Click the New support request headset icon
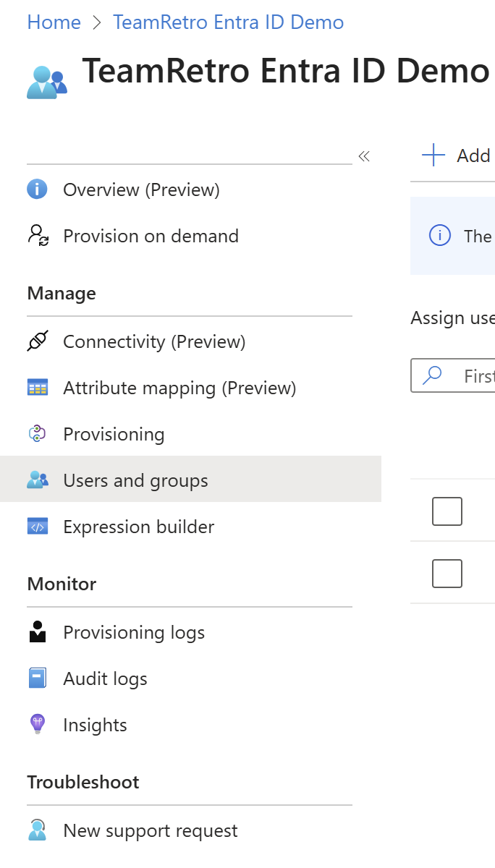Image resolution: width=495 pixels, height=868 pixels. (37, 830)
